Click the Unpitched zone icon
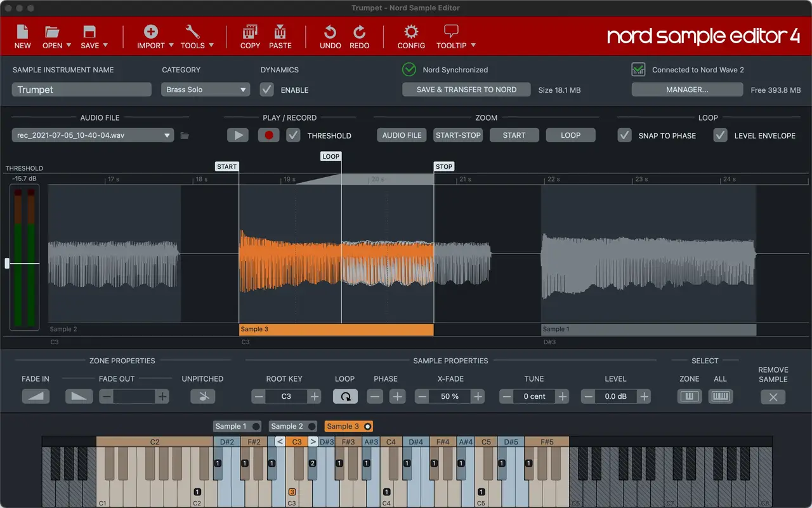Screen dimensions: 812x508 (202, 397)
